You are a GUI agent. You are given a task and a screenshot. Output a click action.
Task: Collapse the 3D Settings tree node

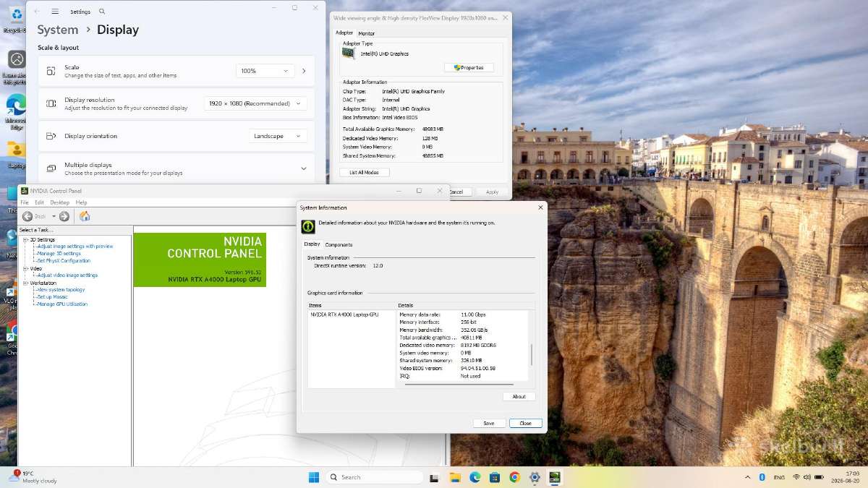[25, 239]
